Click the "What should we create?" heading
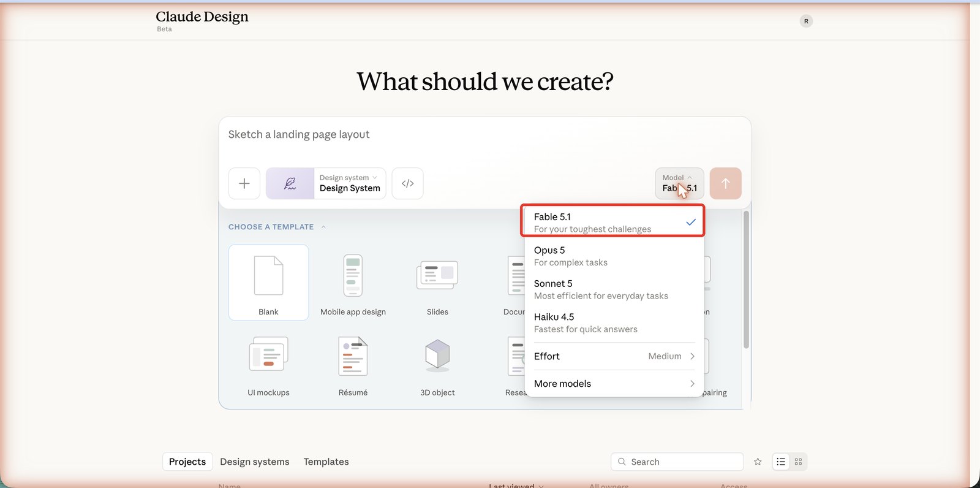The width and height of the screenshot is (980, 488). coord(485,82)
